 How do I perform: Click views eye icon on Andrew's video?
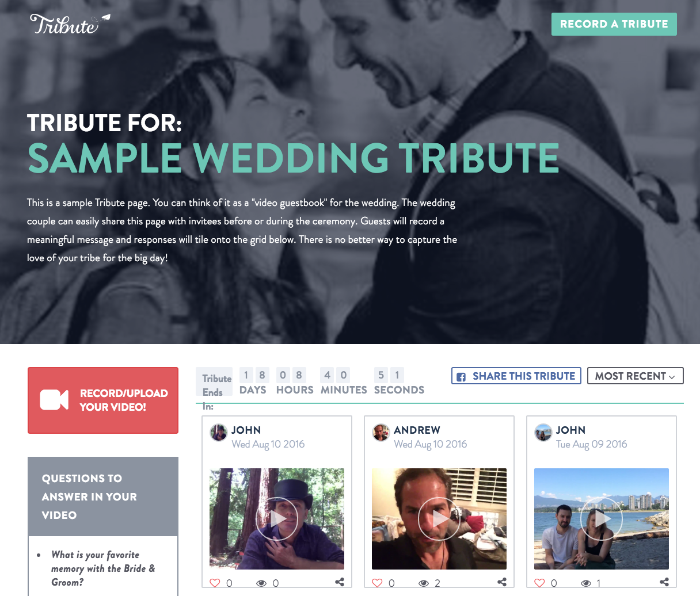(424, 583)
